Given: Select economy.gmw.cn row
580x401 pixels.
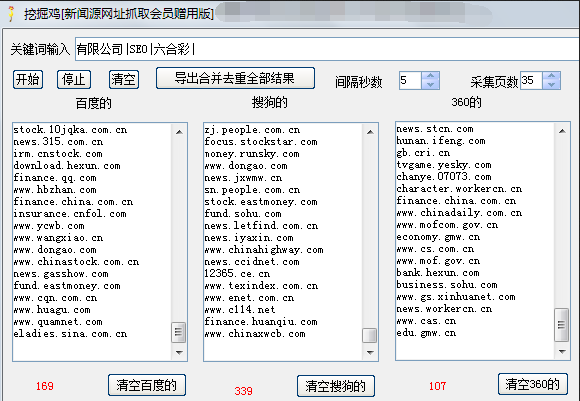Looking at the screenshot, I should [x=438, y=237].
